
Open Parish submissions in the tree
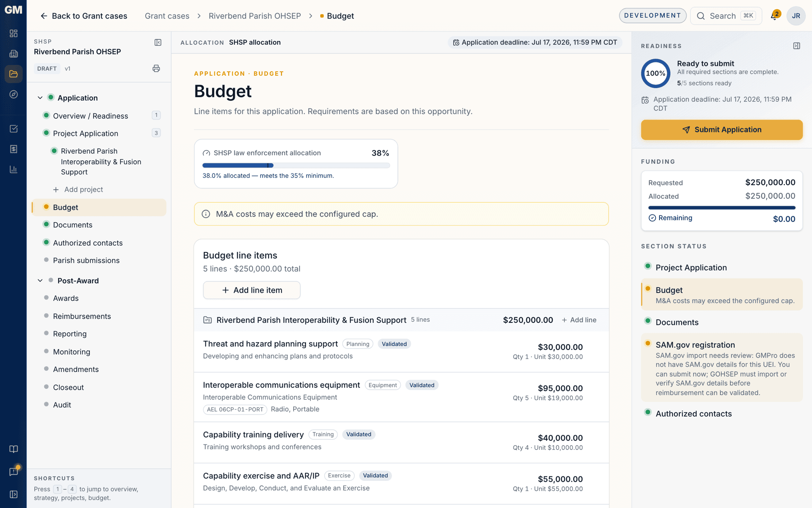click(x=99, y=261)
